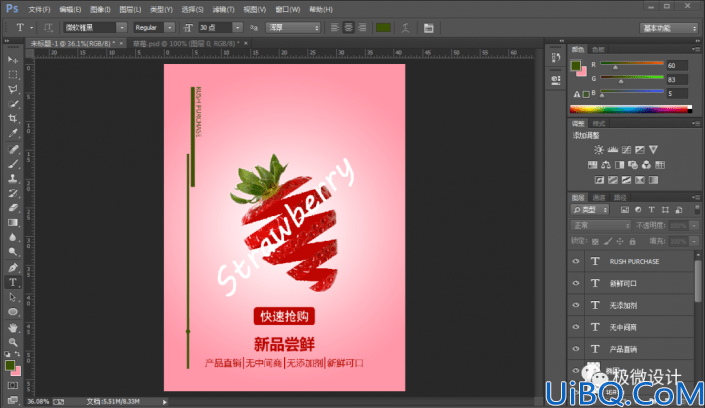
Task: Hide the RUSH PURCHASE layer
Action: pyautogui.click(x=576, y=261)
